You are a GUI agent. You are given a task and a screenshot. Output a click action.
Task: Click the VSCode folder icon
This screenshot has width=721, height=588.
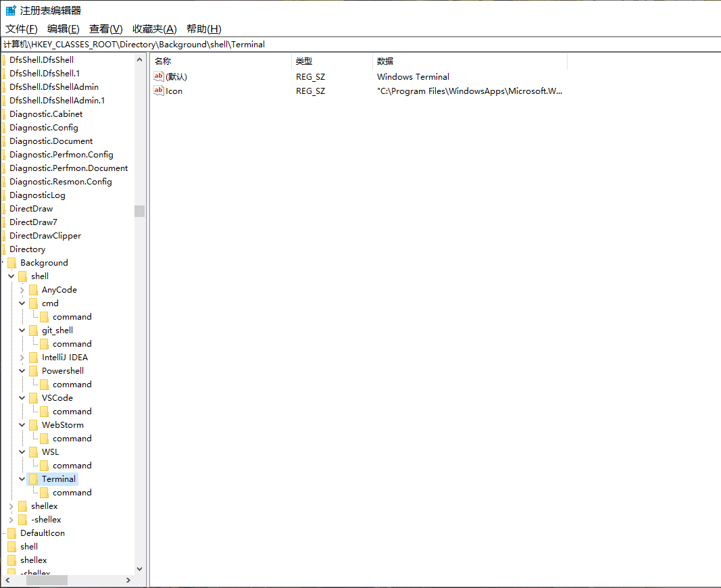[x=33, y=398]
